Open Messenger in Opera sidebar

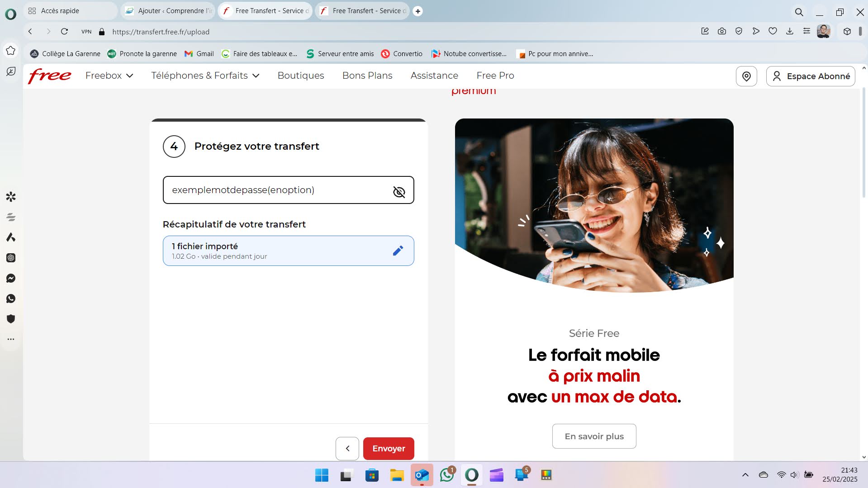click(x=11, y=278)
